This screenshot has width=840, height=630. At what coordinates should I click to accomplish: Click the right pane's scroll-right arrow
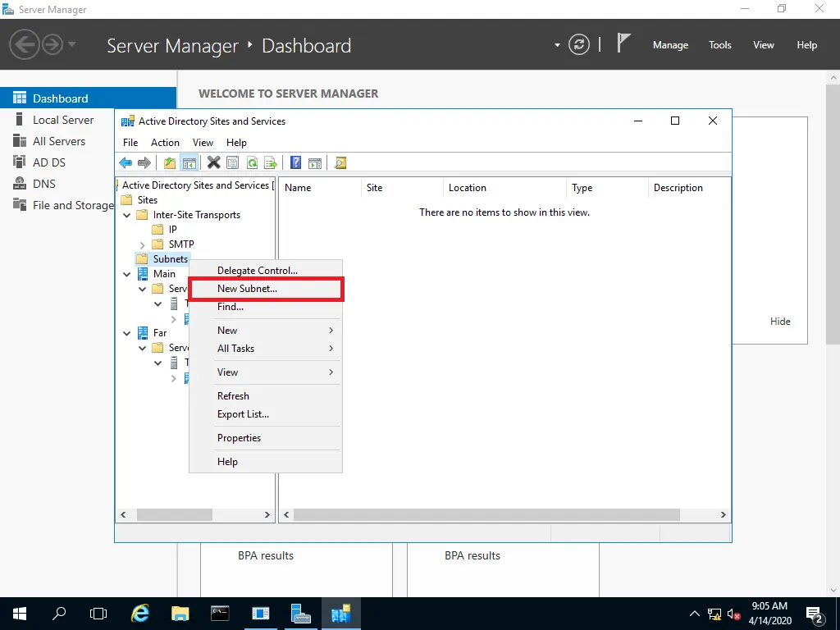[x=724, y=515]
